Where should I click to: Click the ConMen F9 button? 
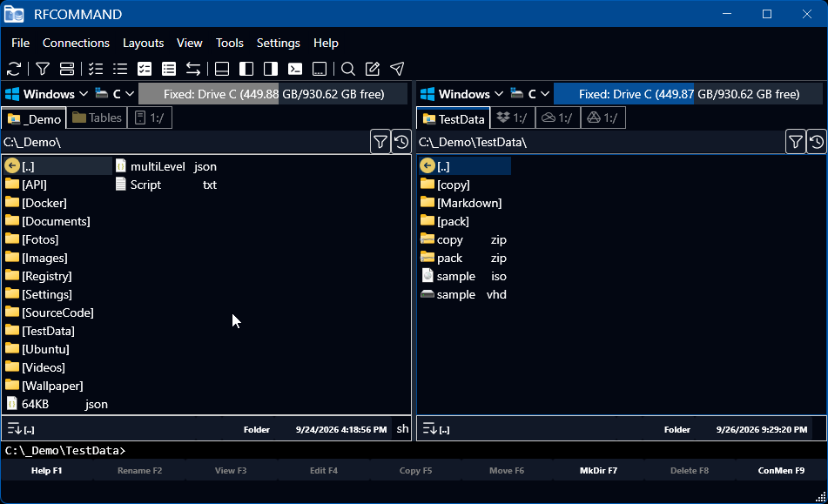[x=782, y=470]
